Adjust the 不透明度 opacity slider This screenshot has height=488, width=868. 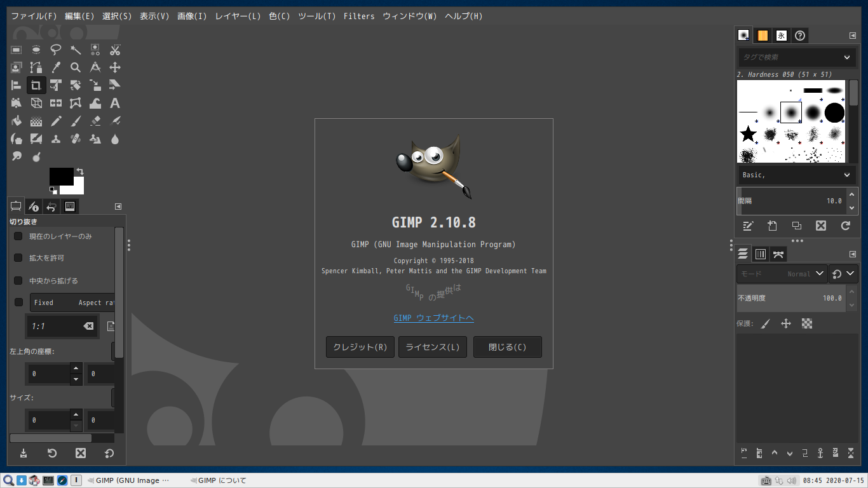[x=791, y=298]
